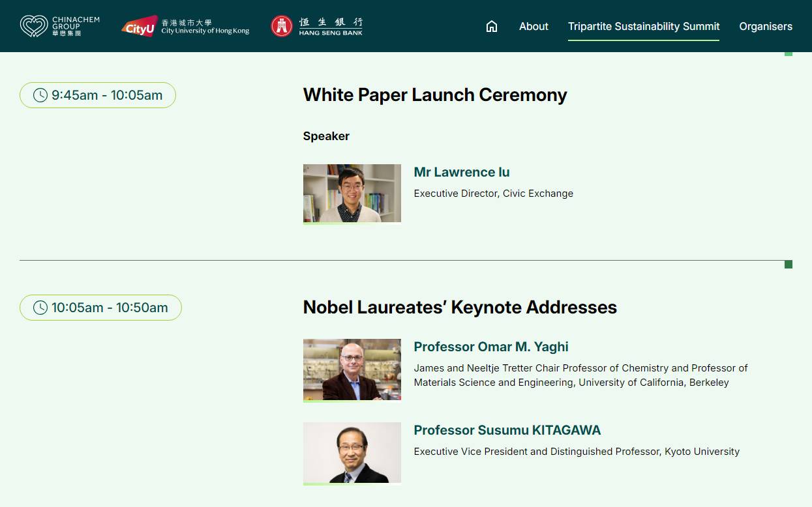Open the Organisers menu item

tap(766, 27)
